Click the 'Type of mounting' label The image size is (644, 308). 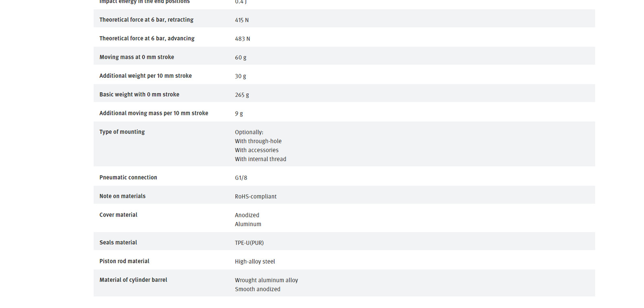(122, 132)
